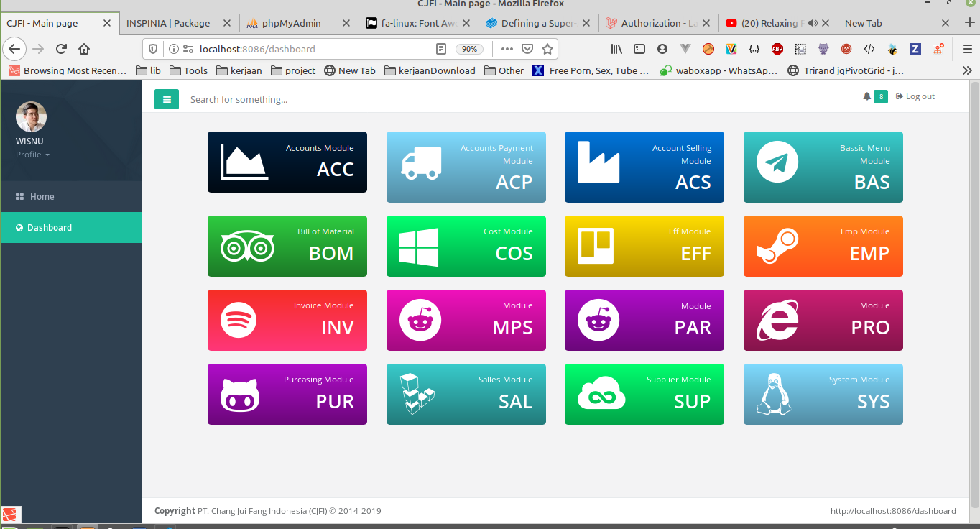Screen dimensions: 980x529
Task: Mute audio on the Relaxing tab
Action: point(813,23)
